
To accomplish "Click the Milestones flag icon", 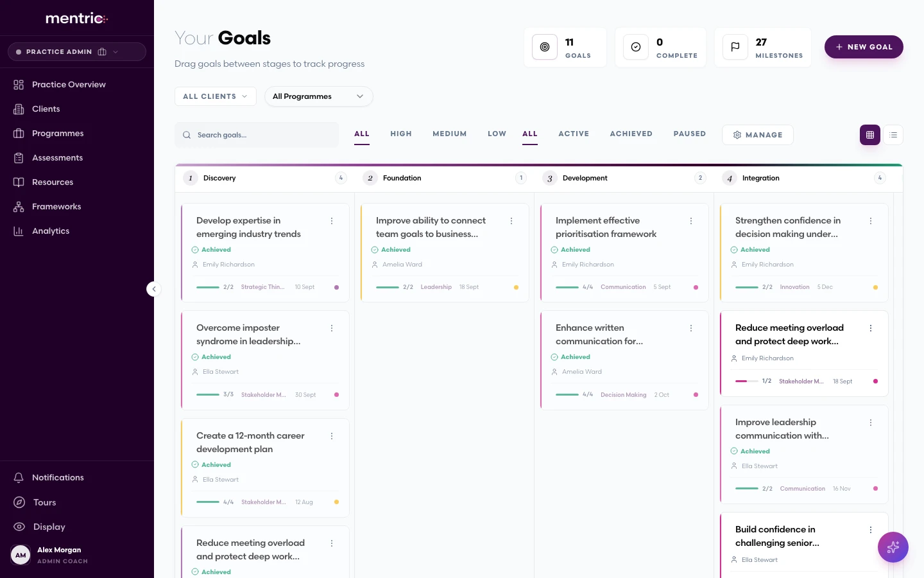I will [x=735, y=47].
